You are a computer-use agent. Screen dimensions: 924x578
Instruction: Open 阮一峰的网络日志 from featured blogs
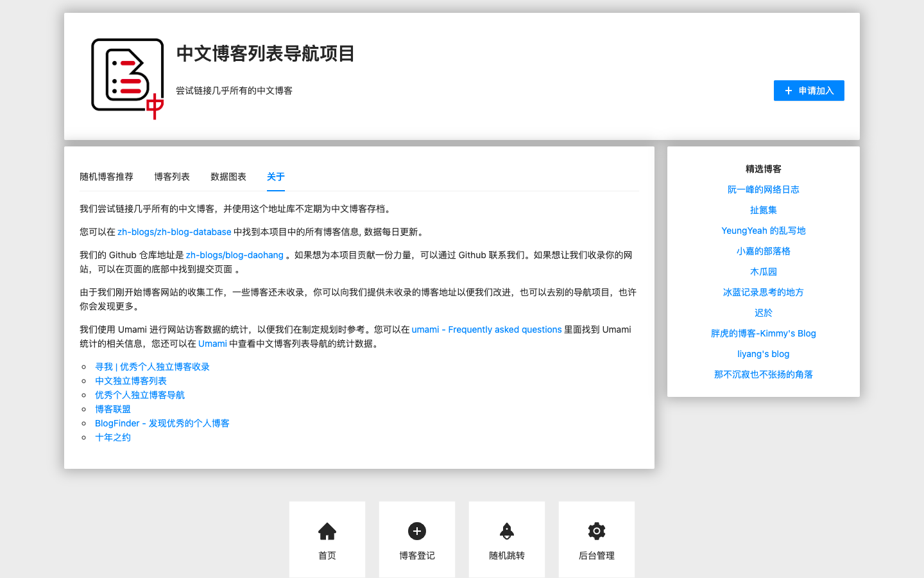coord(763,189)
